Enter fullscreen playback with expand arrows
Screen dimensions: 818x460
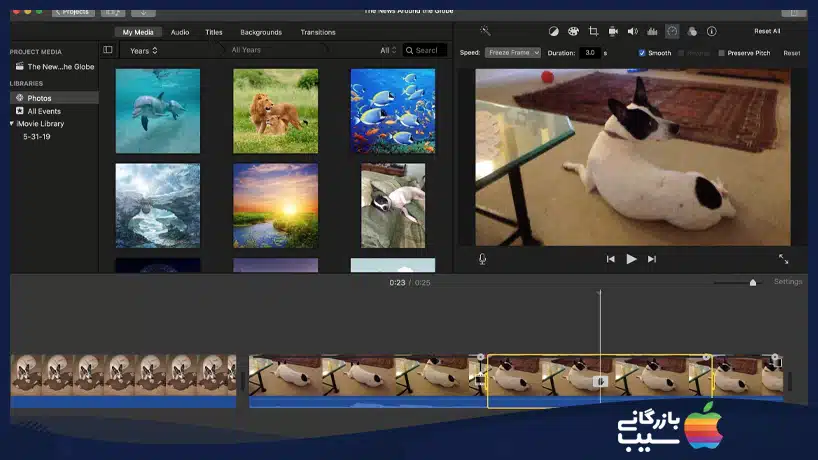point(784,259)
